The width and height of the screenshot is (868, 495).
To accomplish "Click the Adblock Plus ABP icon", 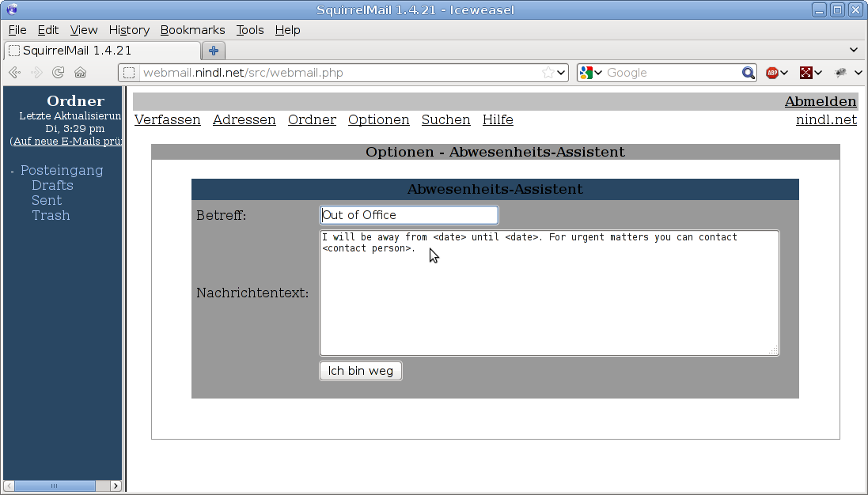I will point(772,73).
